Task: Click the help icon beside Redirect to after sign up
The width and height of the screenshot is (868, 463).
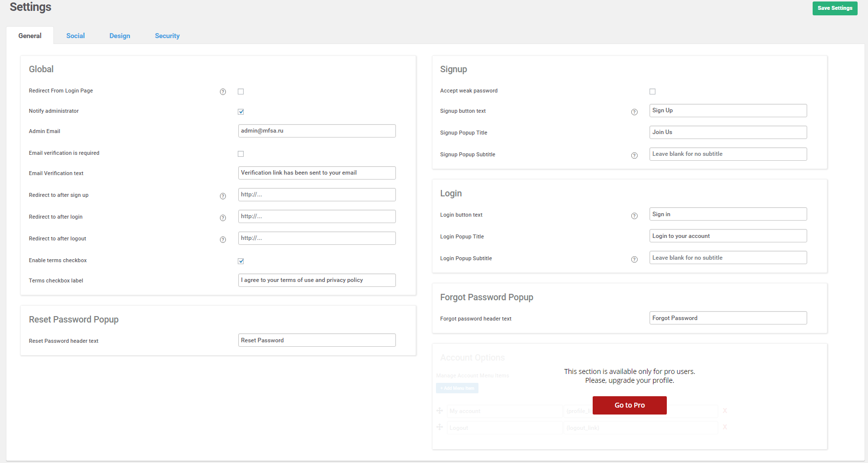Action: pos(223,196)
